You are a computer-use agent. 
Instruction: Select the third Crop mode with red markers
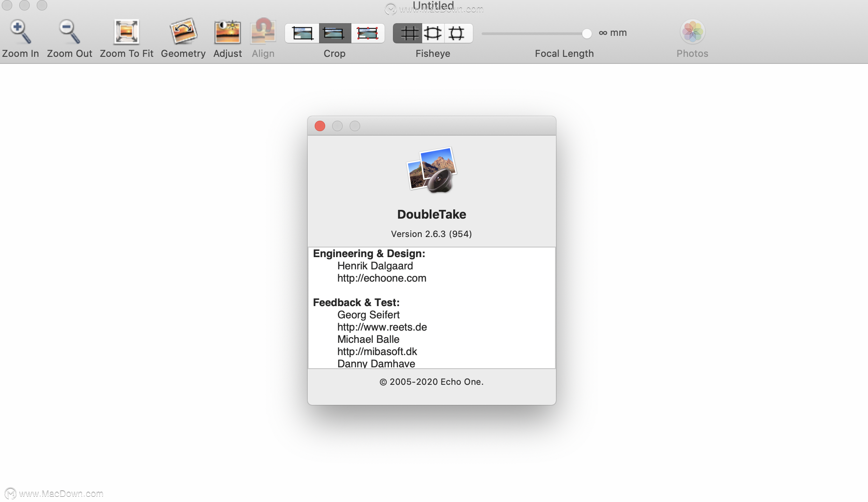(x=368, y=33)
